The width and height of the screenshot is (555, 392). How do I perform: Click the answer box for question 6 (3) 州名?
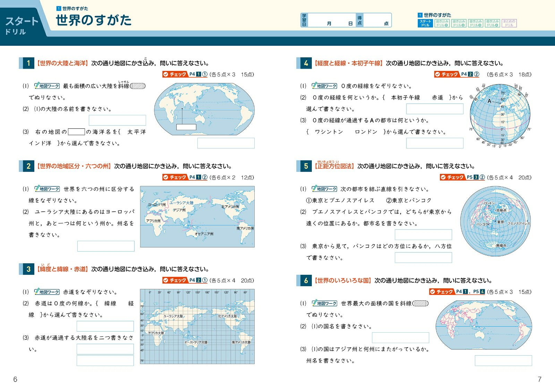click(503, 360)
